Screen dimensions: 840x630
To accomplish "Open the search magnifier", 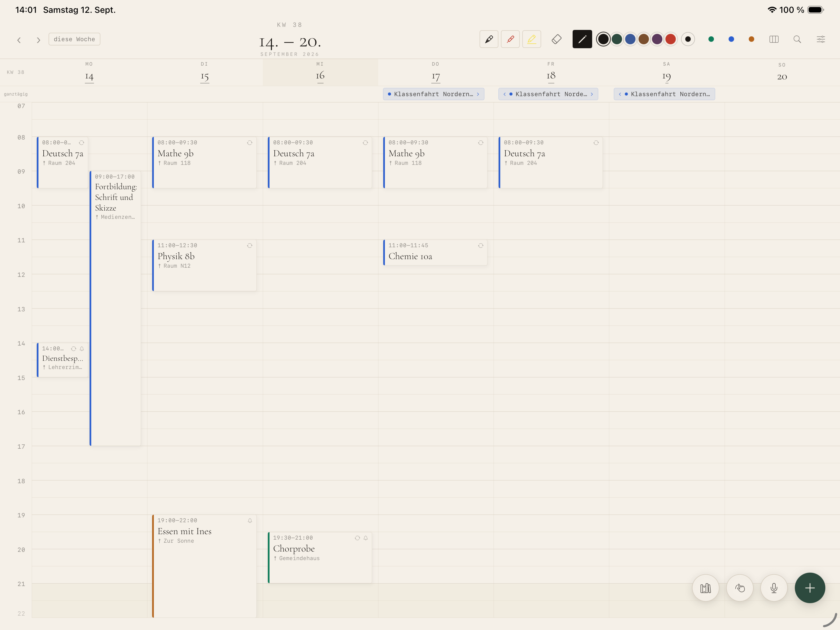I will [x=797, y=39].
